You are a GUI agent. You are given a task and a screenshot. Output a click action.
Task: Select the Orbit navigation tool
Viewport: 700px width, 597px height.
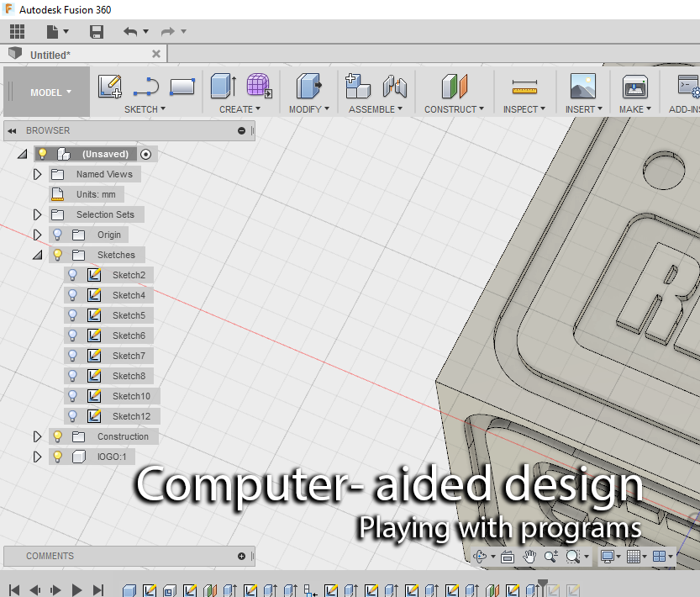tap(481, 557)
